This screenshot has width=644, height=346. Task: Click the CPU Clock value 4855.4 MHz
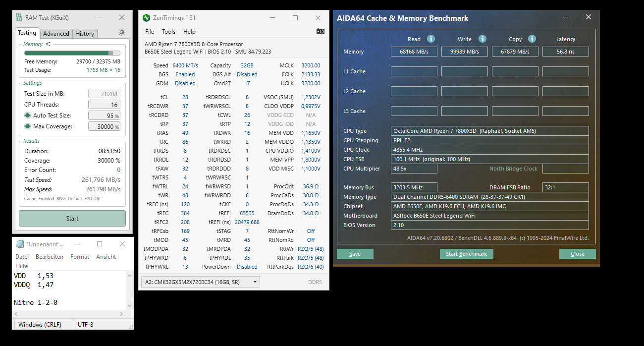490,150
